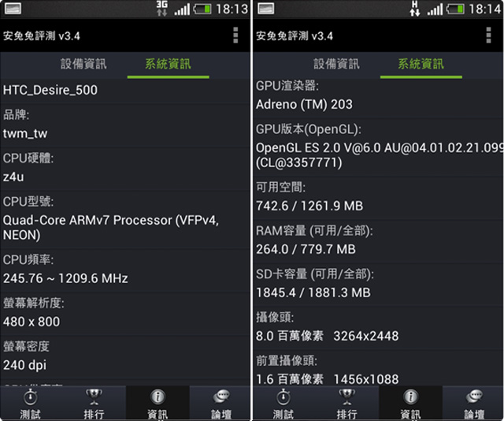The width and height of the screenshot is (504, 421).
Task: Tap the HTC_Desire_500 device name row
Action: [x=125, y=91]
